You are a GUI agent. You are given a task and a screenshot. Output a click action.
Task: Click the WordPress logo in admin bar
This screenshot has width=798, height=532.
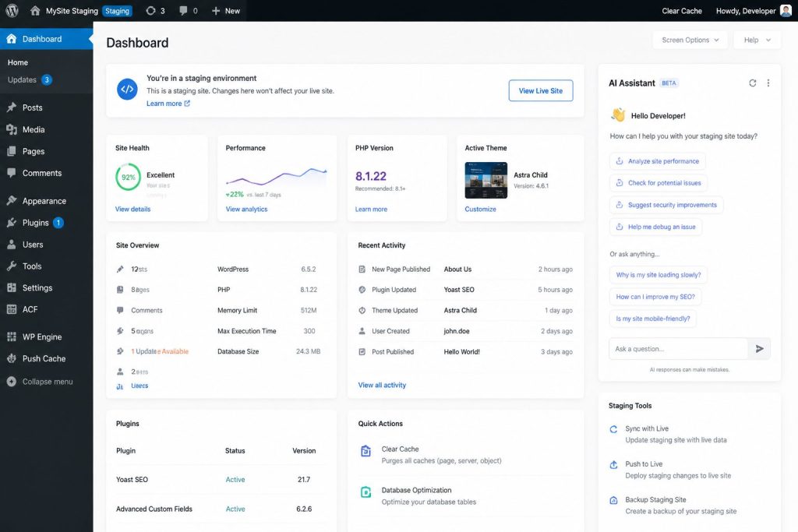(x=12, y=11)
